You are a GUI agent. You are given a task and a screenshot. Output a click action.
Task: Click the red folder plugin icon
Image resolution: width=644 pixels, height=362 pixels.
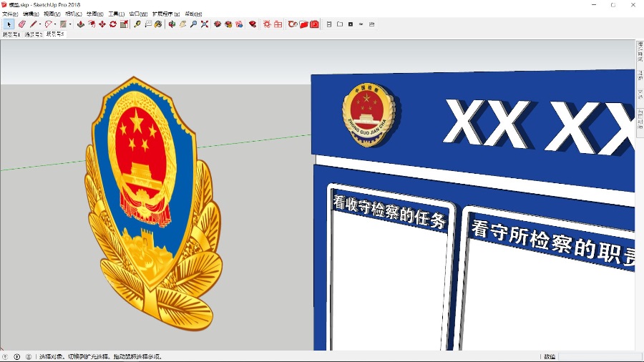pos(304,24)
